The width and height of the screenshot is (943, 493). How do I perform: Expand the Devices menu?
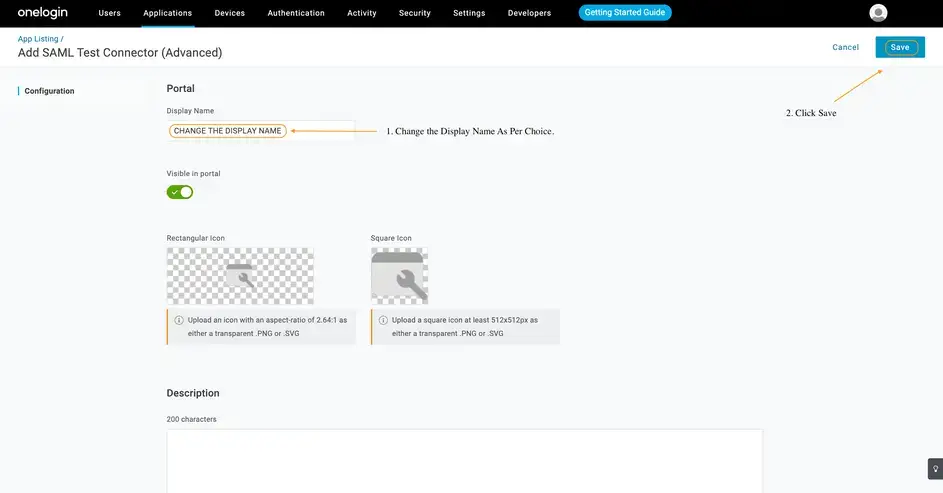pyautogui.click(x=230, y=13)
